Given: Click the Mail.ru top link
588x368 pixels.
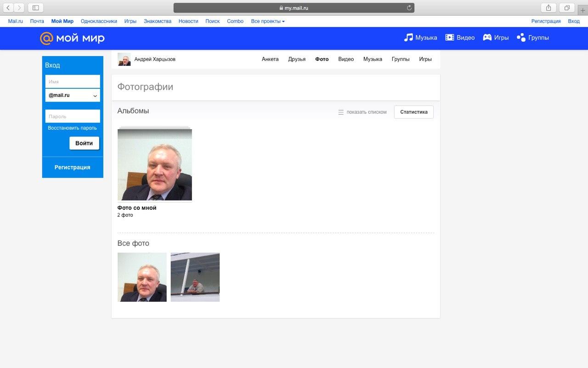Looking at the screenshot, I should (x=16, y=21).
